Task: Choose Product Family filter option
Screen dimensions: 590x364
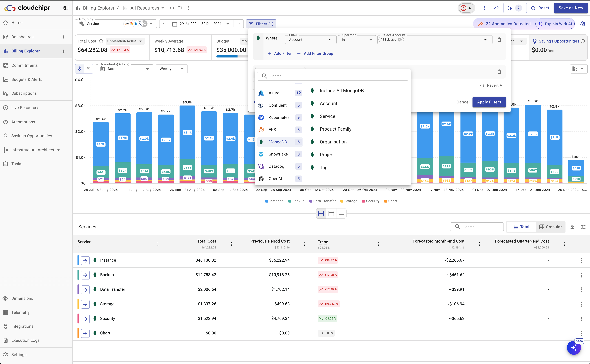Action: (335, 129)
